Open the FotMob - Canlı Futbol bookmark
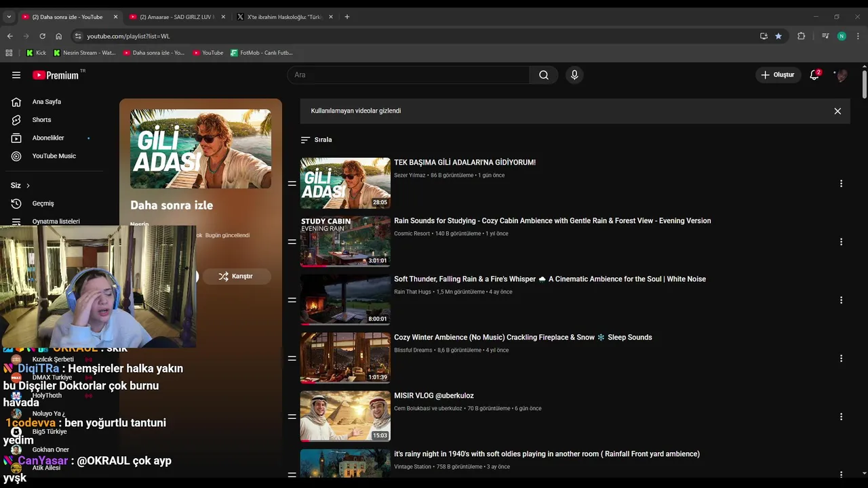This screenshot has width=868, height=488. [262, 52]
